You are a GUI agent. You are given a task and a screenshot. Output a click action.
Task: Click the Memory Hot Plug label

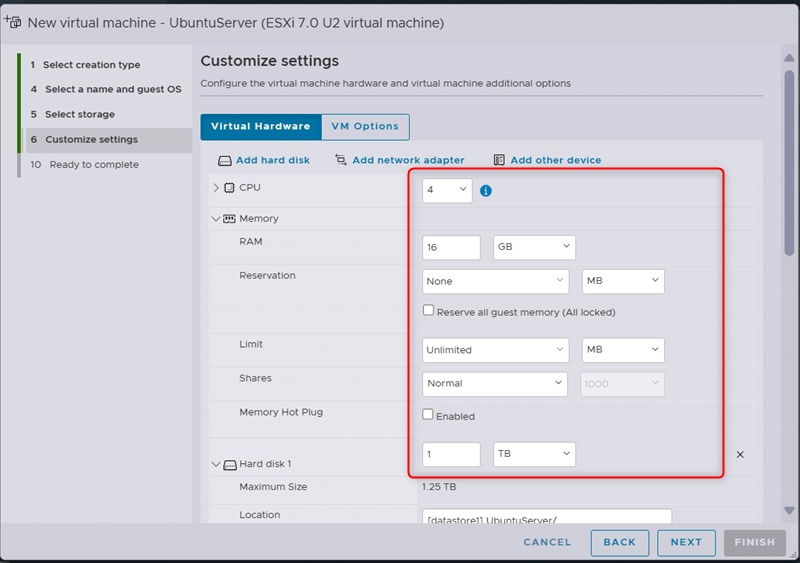coord(281,412)
